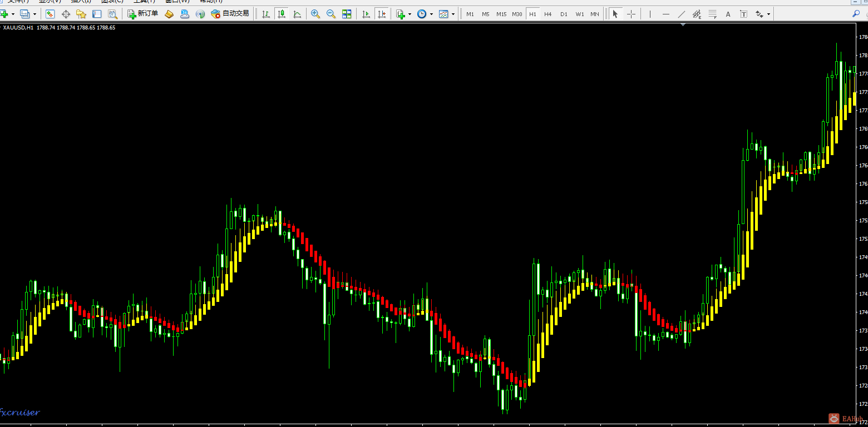Click the blue icon right of the yellow book
This screenshot has width=868, height=427.
[185, 14]
